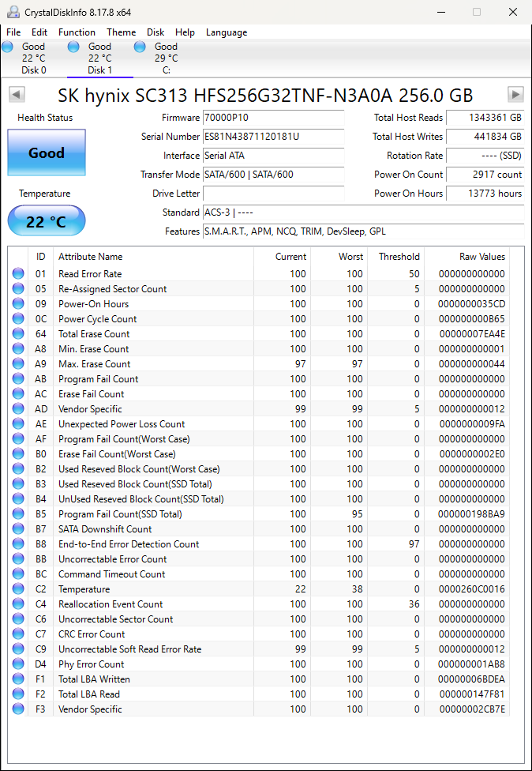Click the Good health status button
This screenshot has width=532, height=771.
47,152
